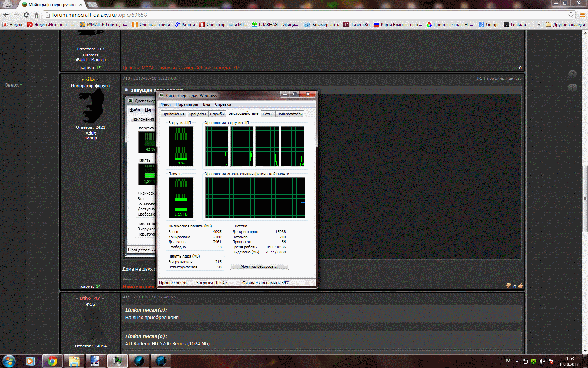Click the Монитор ресурсов button
The width and height of the screenshot is (588, 368).
tap(259, 266)
